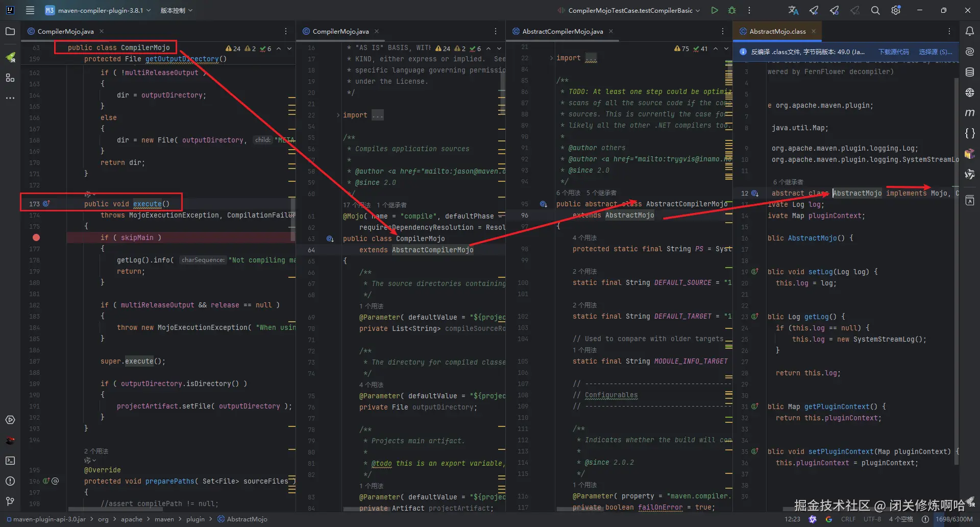980x527 pixels.
Task: Open the Structure tool window icon
Action: point(10,78)
